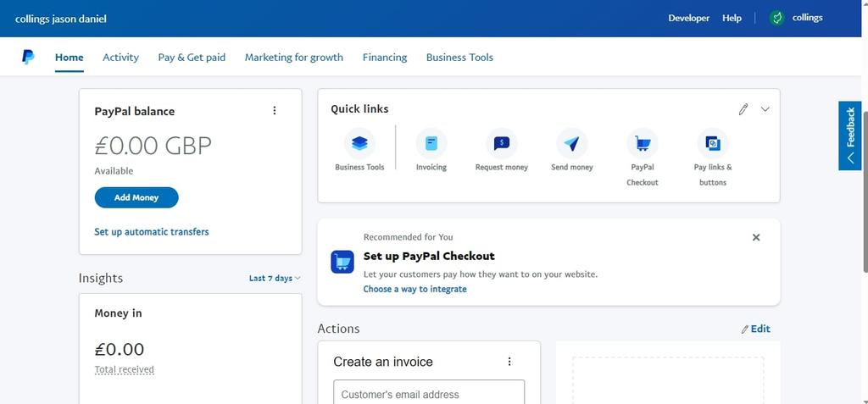Open the Developer link in header
868x404 pixels.
pos(688,19)
